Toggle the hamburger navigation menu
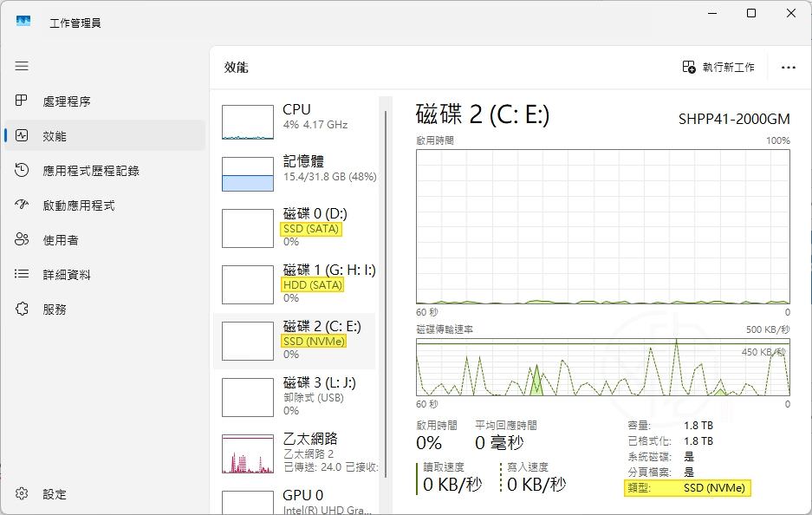The image size is (812, 515). tap(22, 66)
